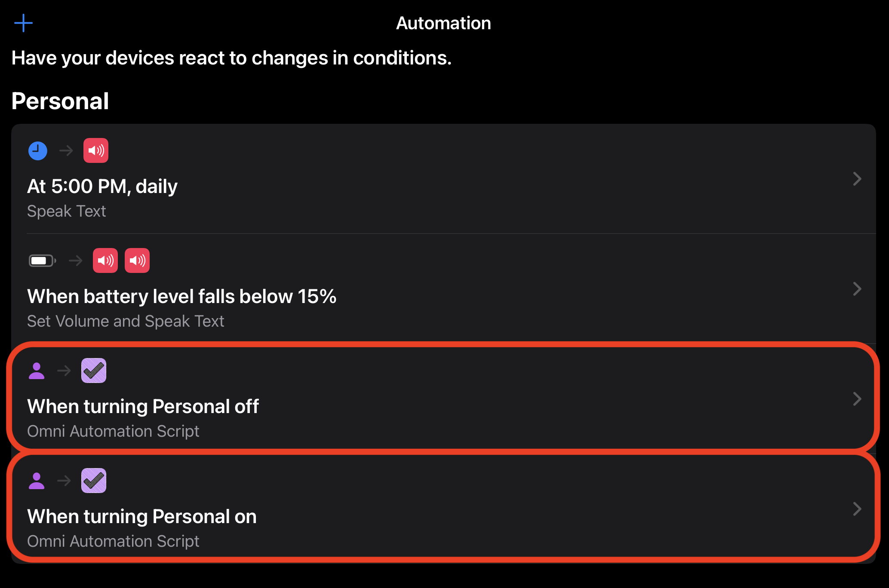
Task: Click OmniFocus checkmark icon for Personal on
Action: click(94, 481)
